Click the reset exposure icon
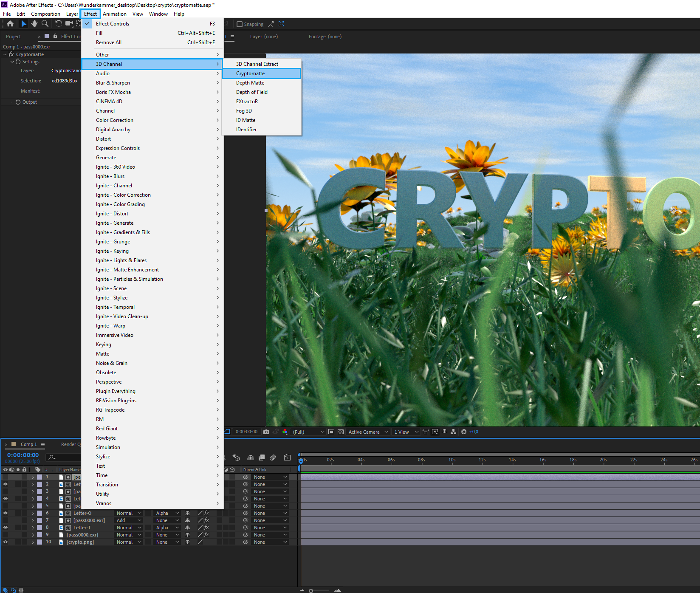700x593 pixels. (x=464, y=432)
